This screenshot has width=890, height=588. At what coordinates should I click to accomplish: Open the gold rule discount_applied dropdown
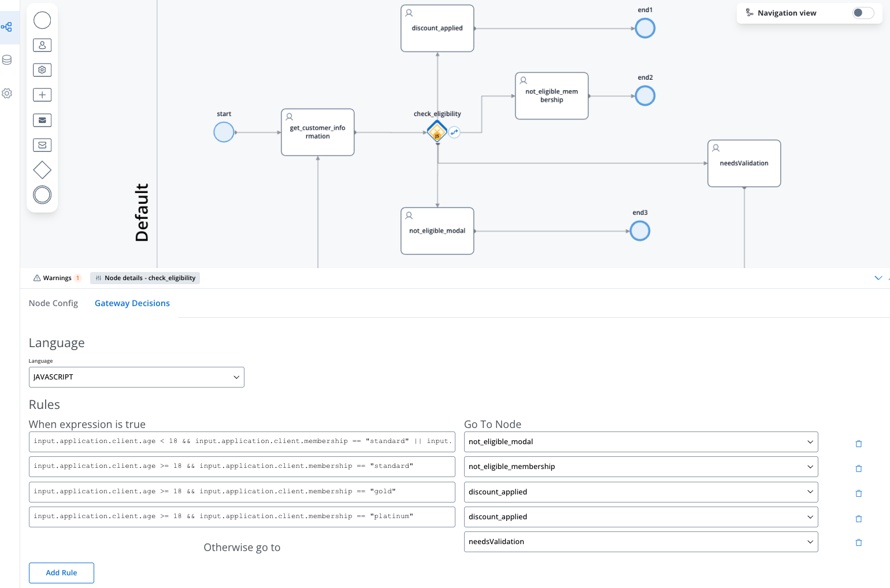[x=641, y=492]
